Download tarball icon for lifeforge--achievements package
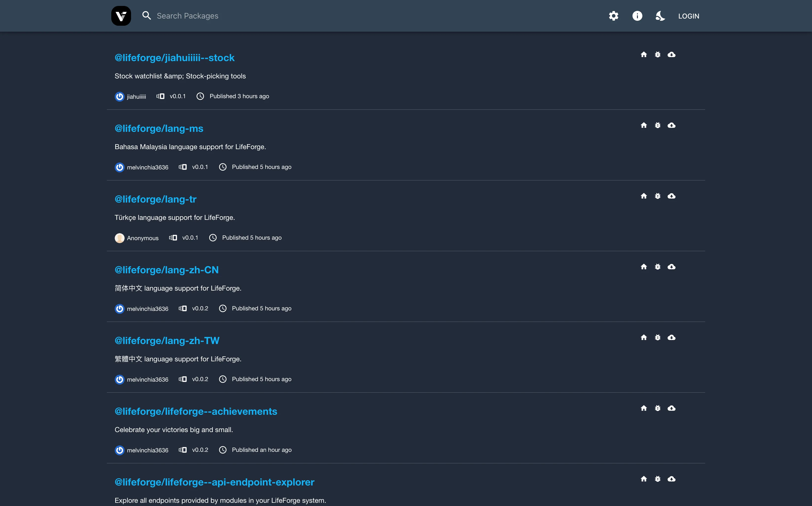 pyautogui.click(x=672, y=408)
